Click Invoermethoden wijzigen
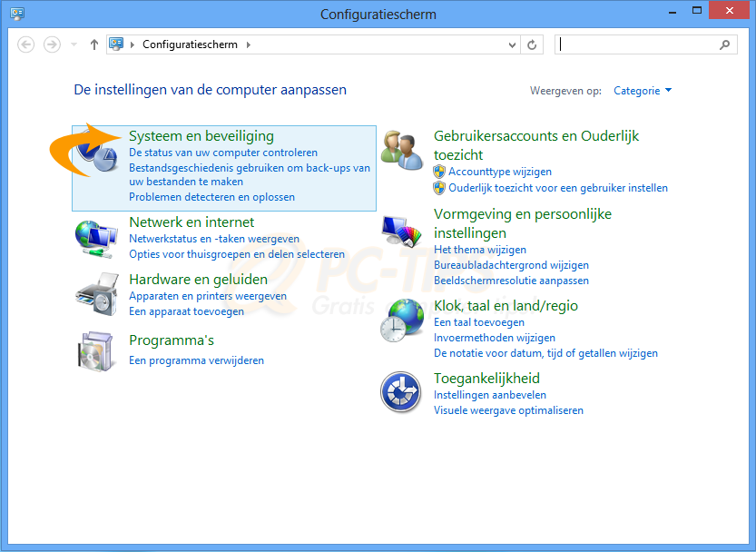Image resolution: width=756 pixels, height=552 pixels. (x=495, y=338)
